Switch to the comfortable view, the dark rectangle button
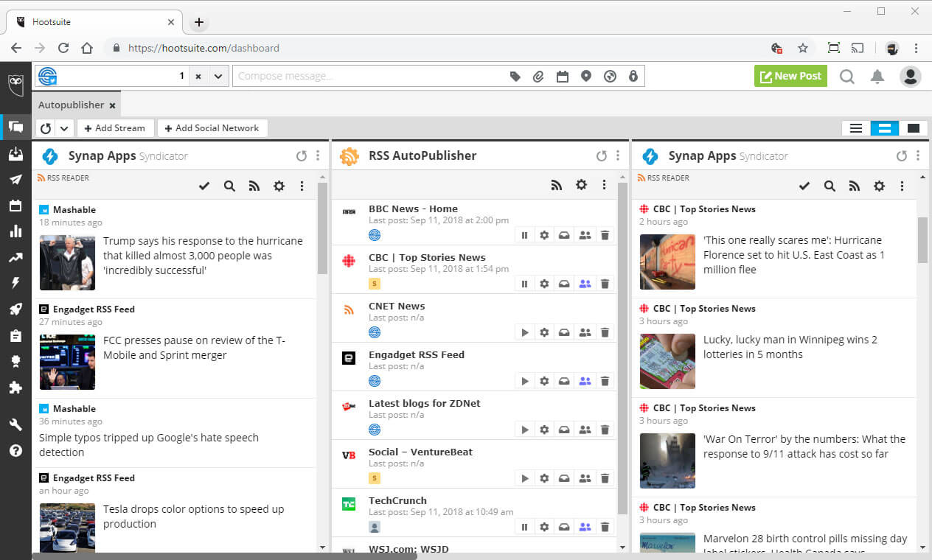 pyautogui.click(x=914, y=128)
